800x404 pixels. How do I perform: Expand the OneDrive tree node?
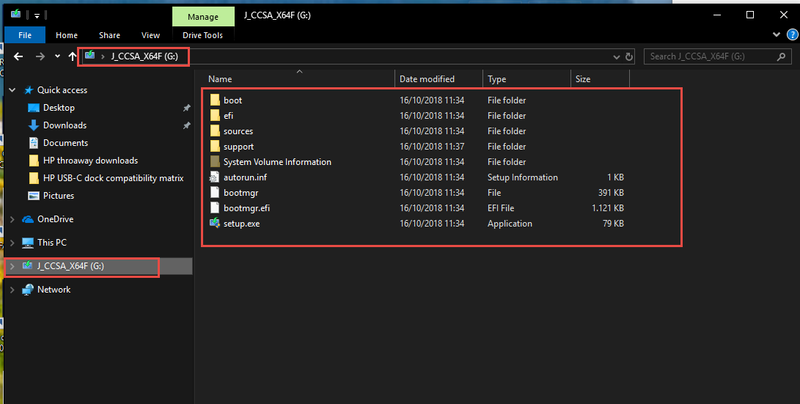pos(11,219)
